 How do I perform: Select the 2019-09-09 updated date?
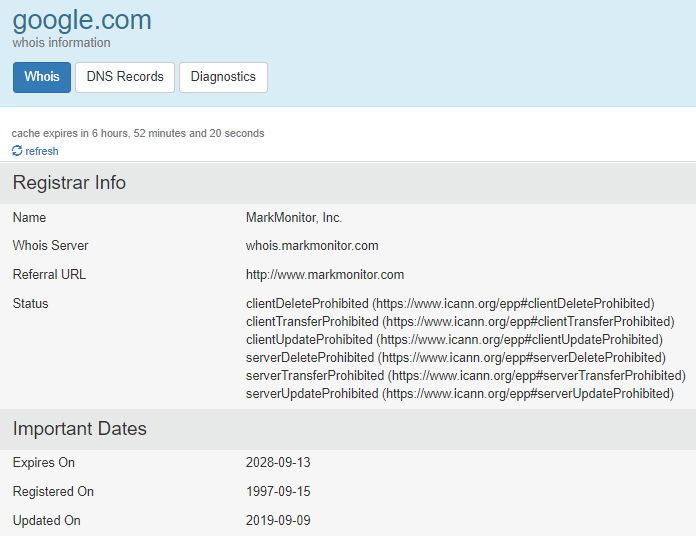(x=278, y=520)
